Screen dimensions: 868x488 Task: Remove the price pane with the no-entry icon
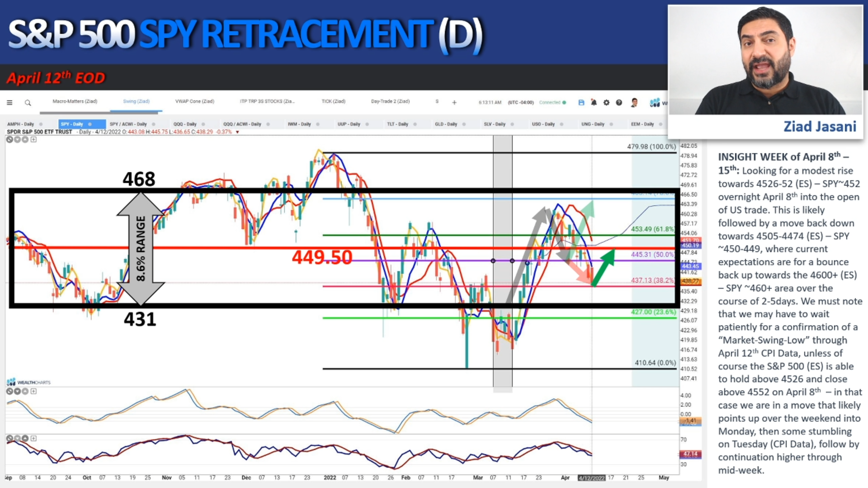coord(9,139)
